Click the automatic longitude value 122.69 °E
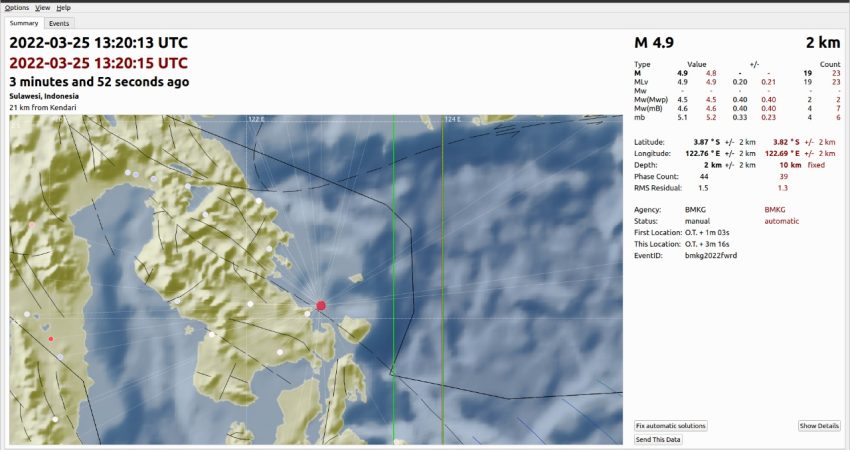 click(x=782, y=153)
